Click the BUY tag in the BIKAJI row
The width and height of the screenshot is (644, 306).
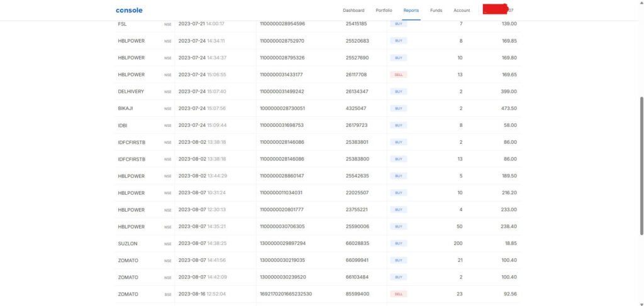[x=398, y=108]
